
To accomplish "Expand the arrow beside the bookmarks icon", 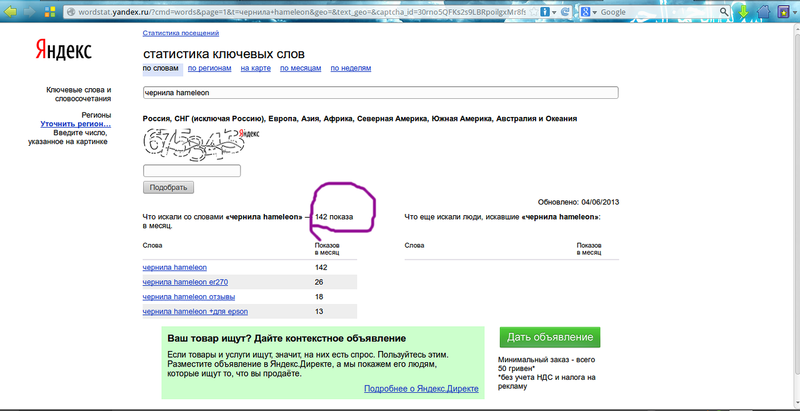I will point(794,12).
